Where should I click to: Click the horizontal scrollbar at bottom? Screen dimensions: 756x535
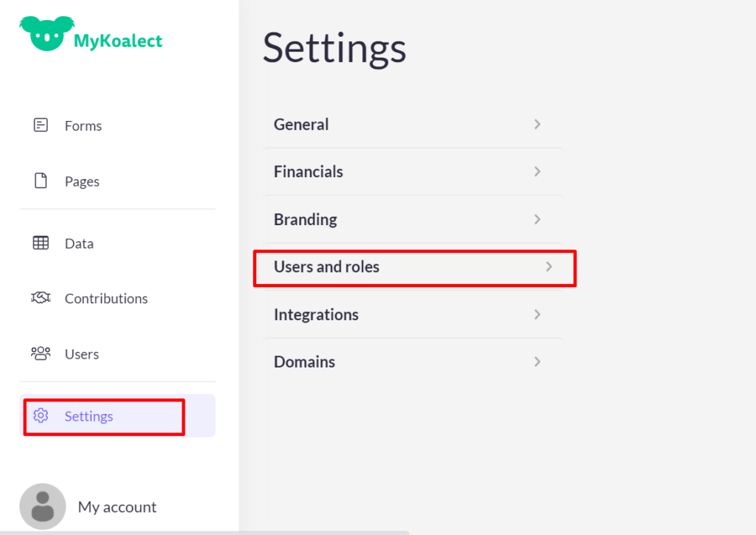(204, 532)
